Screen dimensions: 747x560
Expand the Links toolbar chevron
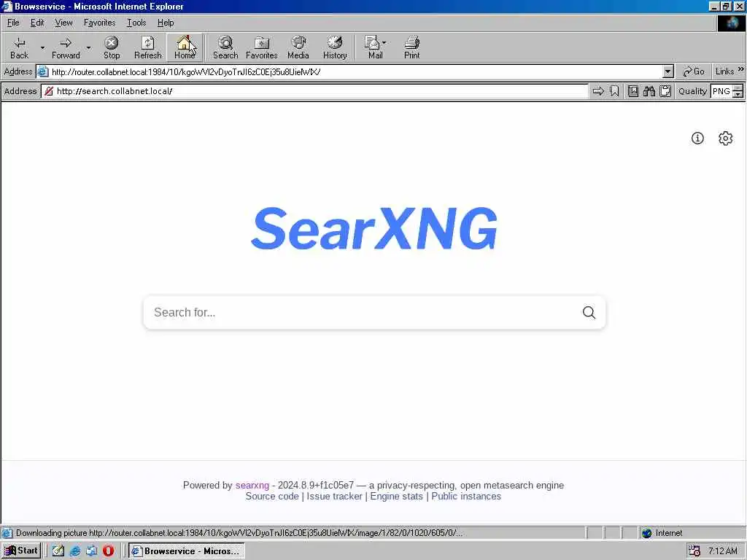(741, 69)
